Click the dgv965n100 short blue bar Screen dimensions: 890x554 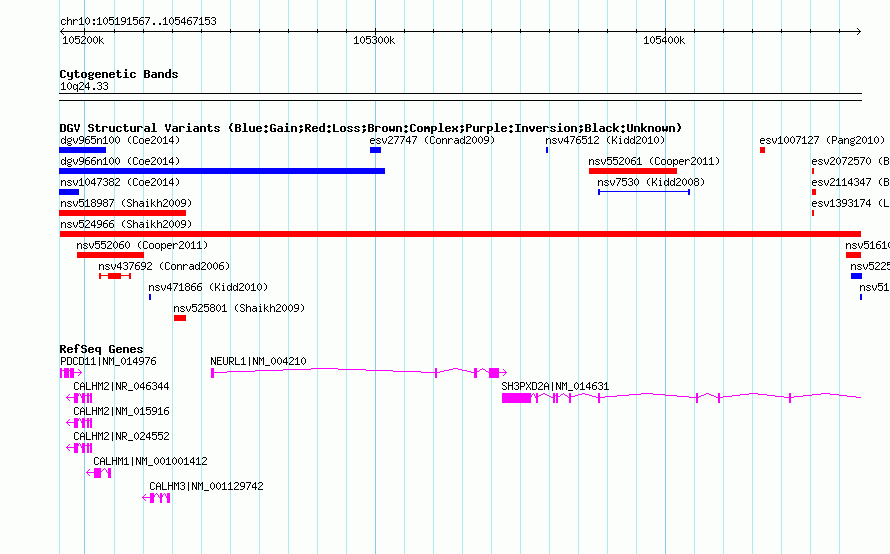[82, 150]
